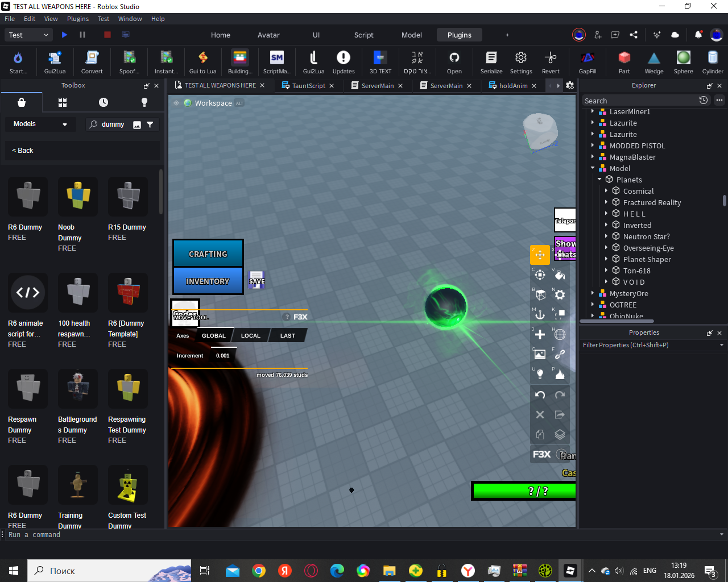Open the Toolbox Inventory grid tab
This screenshot has width=728, height=582.
pyautogui.click(x=63, y=102)
